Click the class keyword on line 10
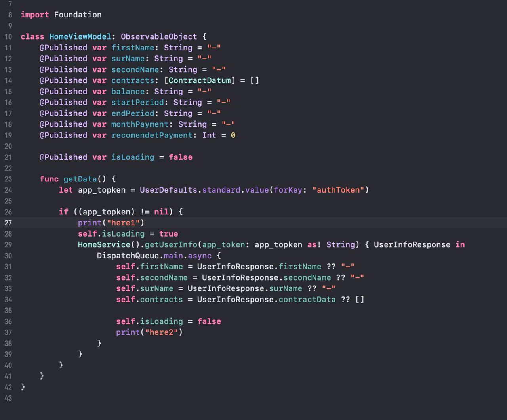 coord(32,36)
